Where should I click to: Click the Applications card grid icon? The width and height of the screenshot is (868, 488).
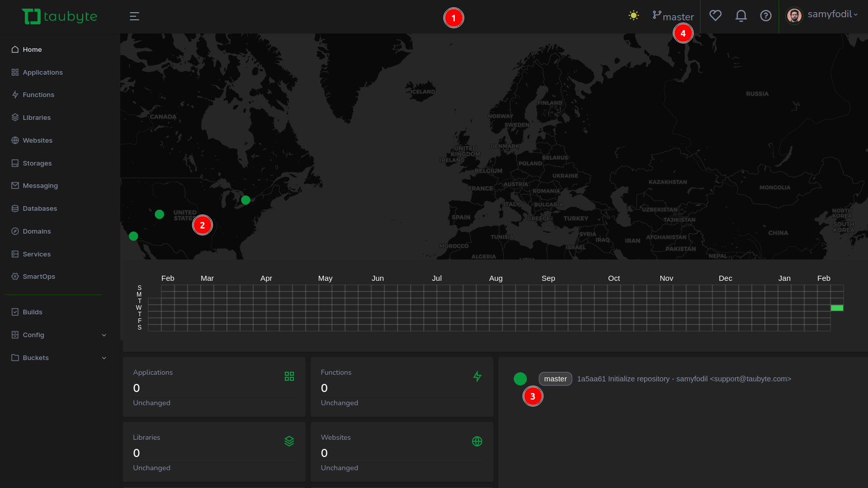point(289,376)
